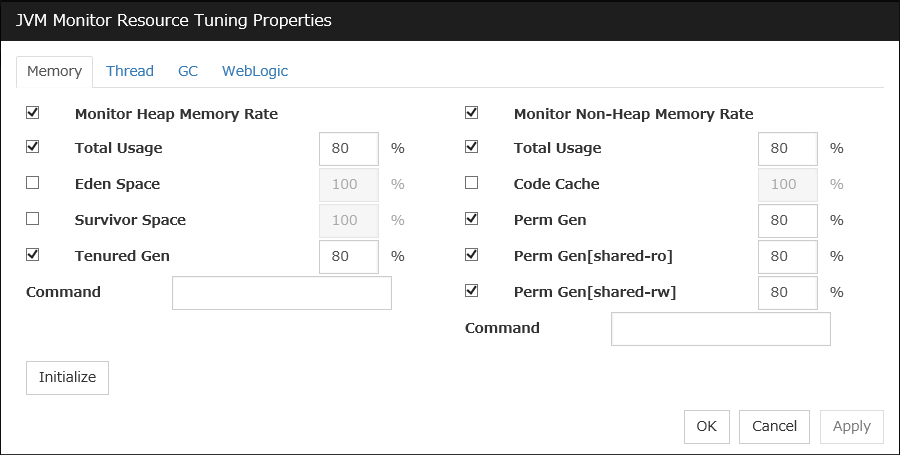Toggle heap Total Usage checkbox
The image size is (900, 455).
click(33, 147)
